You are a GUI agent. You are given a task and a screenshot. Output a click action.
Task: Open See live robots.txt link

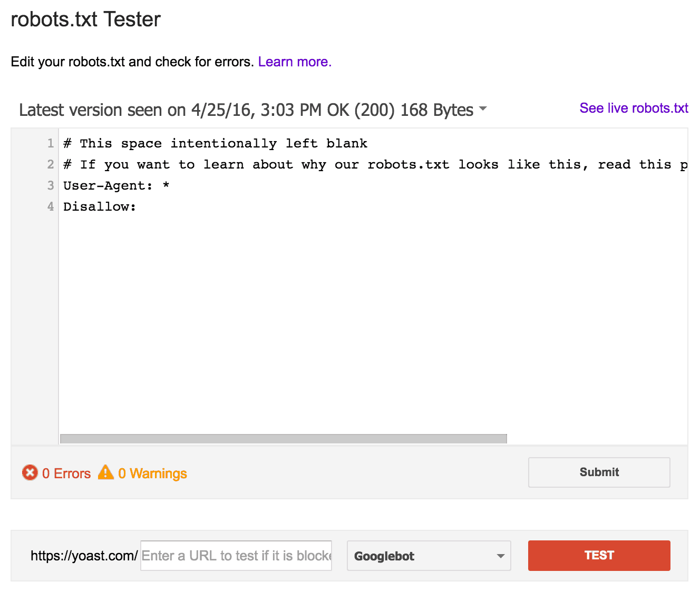pyautogui.click(x=634, y=108)
